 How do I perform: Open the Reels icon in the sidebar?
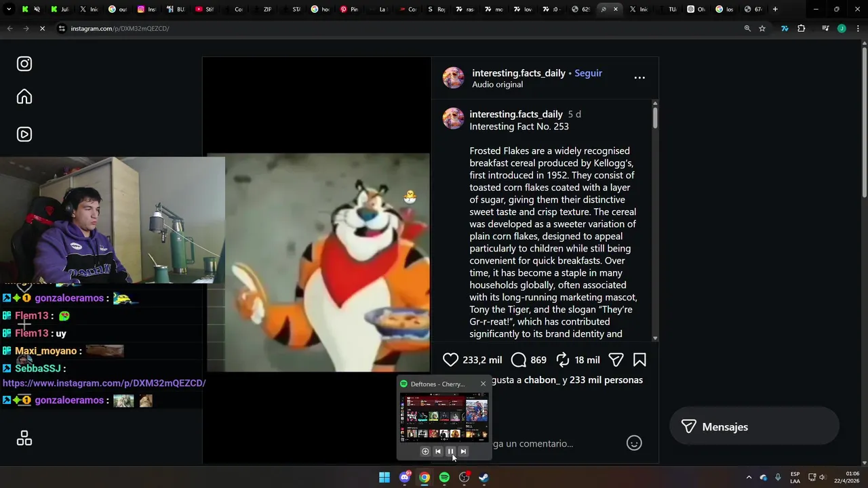pos(24,134)
